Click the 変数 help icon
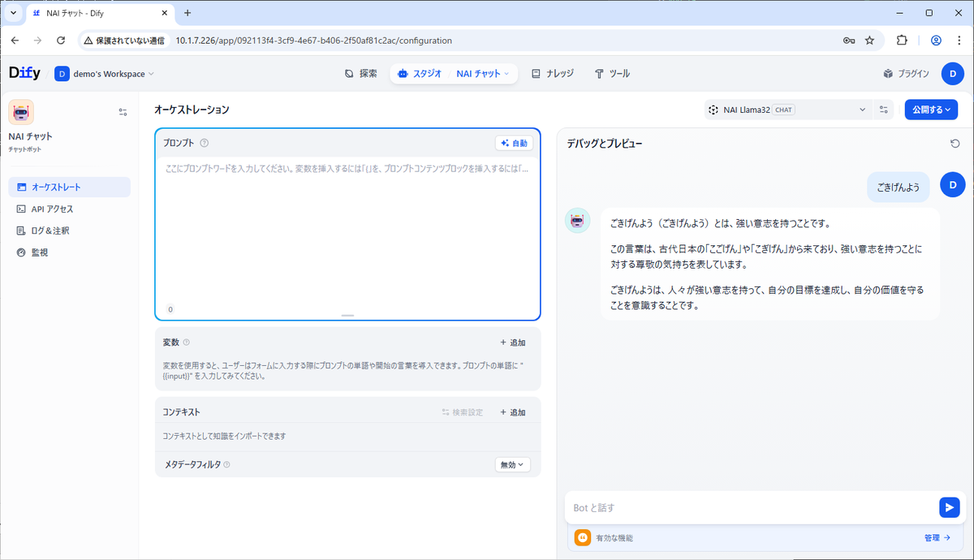This screenshot has width=974, height=560. click(187, 342)
